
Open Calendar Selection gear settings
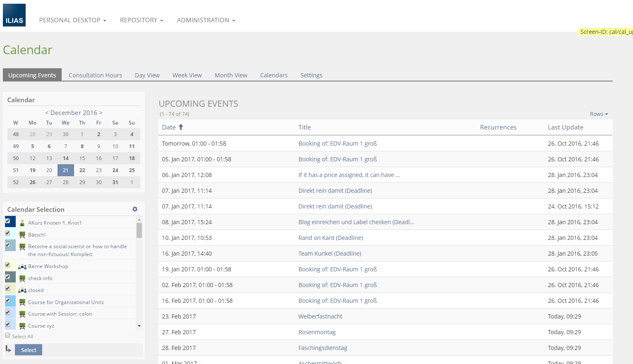(x=135, y=209)
